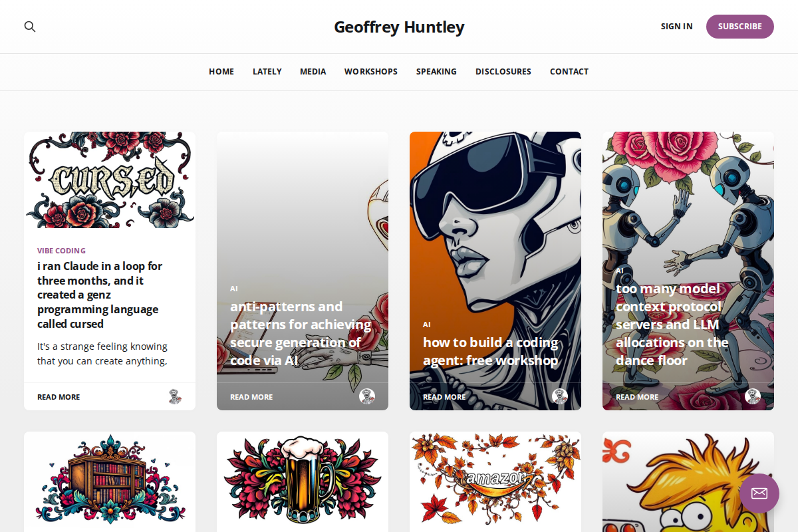Open the cursed banner thumbnail image
The height and width of the screenshot is (532, 798).
tap(110, 180)
